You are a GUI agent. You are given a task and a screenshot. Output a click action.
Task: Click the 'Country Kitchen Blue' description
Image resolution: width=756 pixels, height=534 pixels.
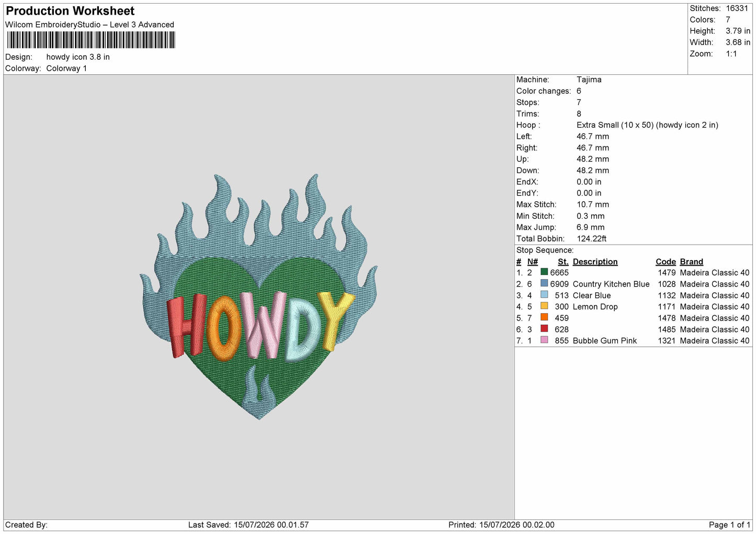611,284
